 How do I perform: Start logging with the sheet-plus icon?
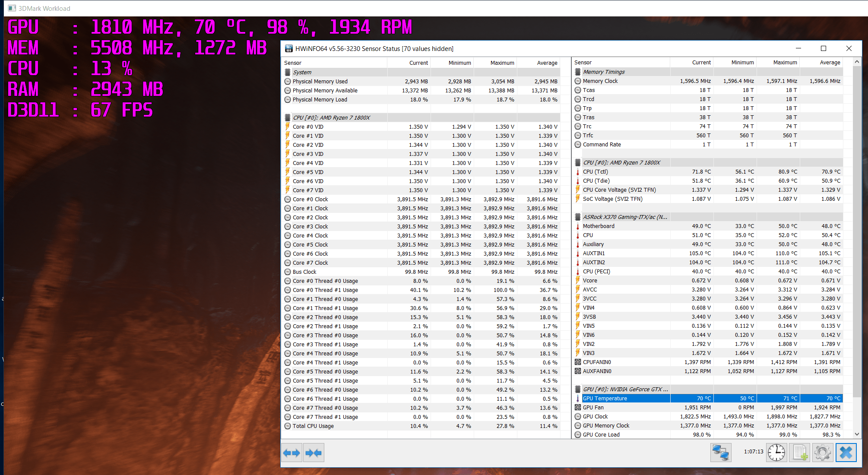tap(799, 453)
